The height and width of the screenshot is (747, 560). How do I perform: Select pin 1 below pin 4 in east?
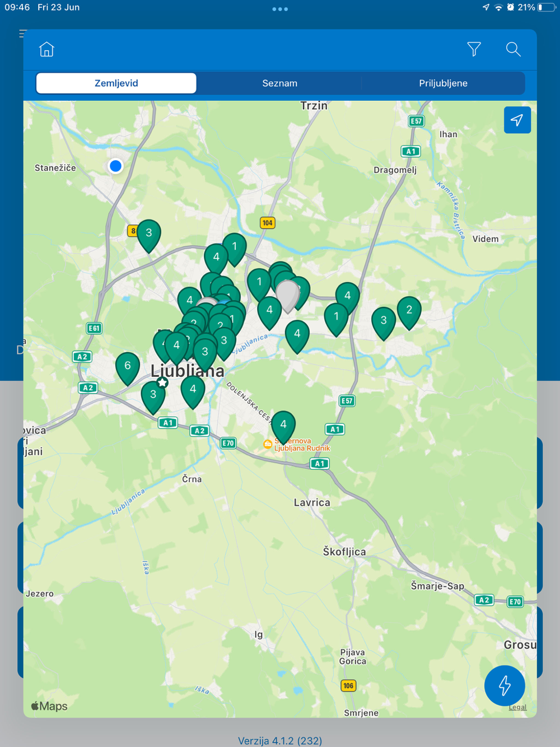pos(337,319)
